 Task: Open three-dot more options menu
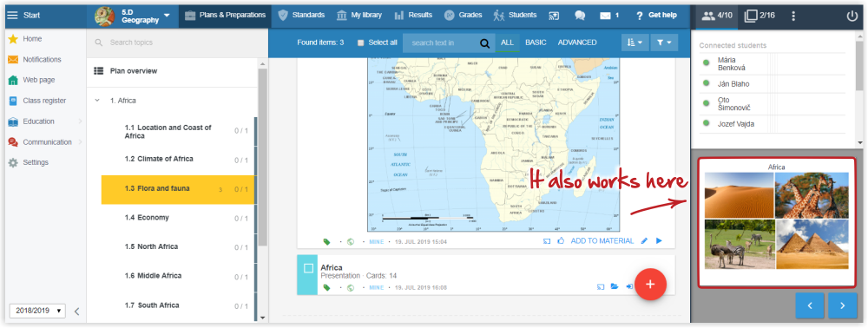click(793, 16)
